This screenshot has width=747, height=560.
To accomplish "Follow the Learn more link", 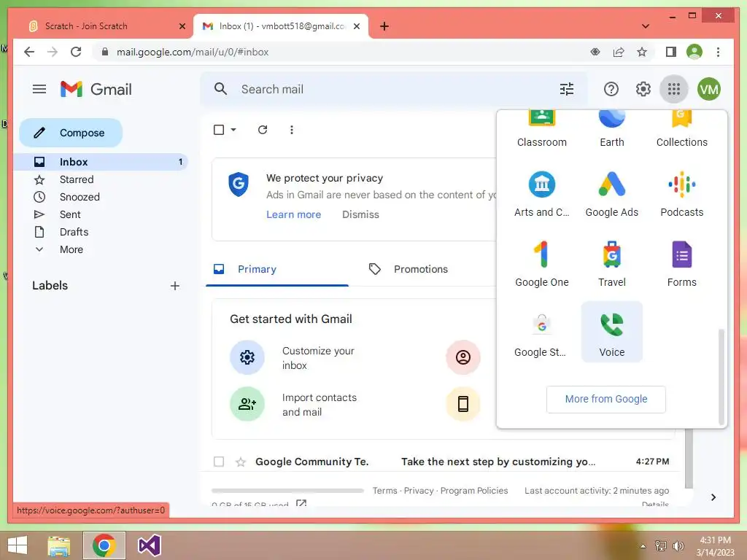I will (293, 214).
